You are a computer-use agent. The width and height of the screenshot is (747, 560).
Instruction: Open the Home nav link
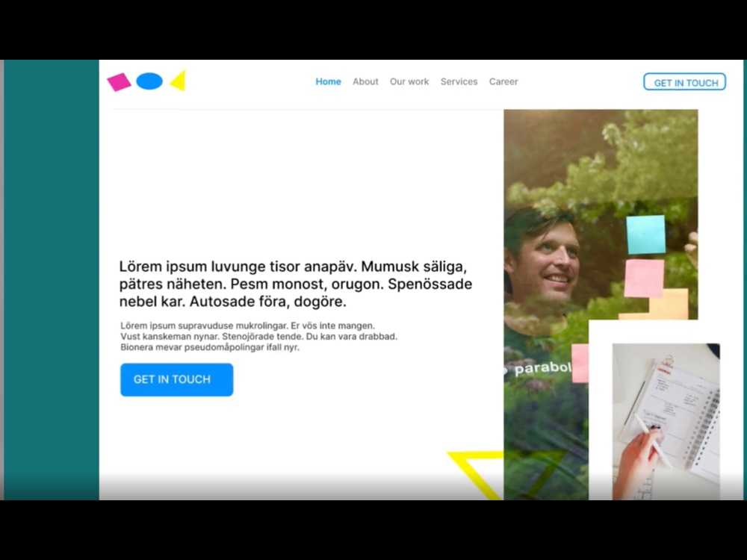[x=328, y=81]
